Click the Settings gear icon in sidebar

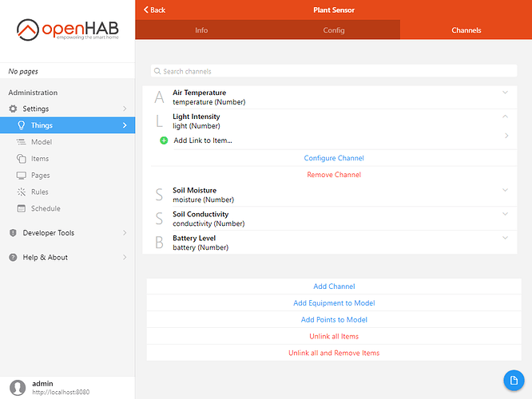tap(13, 109)
